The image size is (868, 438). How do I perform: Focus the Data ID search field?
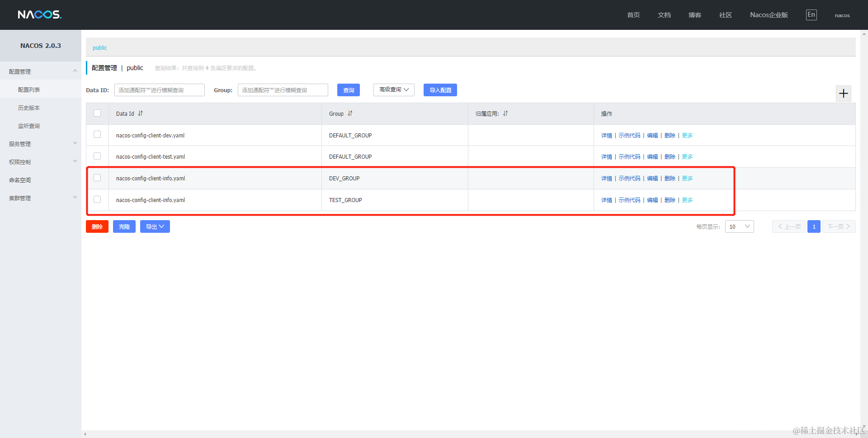click(x=160, y=90)
